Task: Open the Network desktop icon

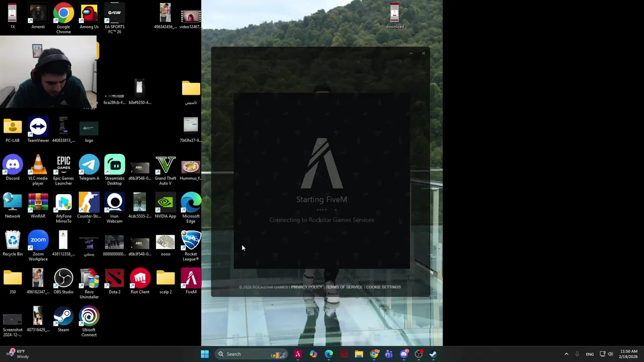Action: coord(13,206)
